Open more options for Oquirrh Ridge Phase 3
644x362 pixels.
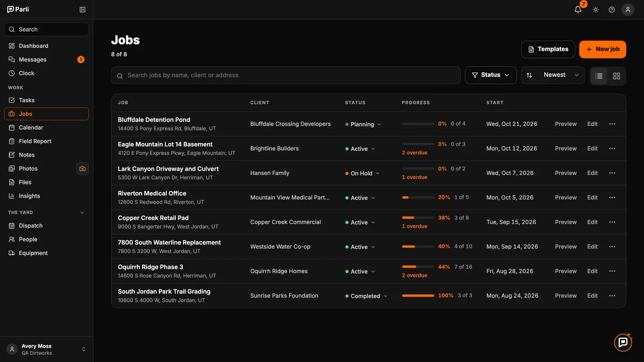612,271
